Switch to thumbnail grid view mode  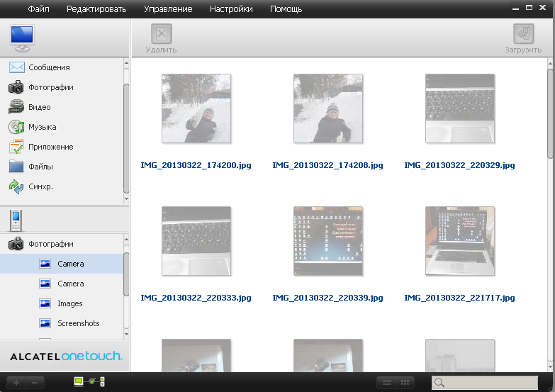tap(405, 383)
